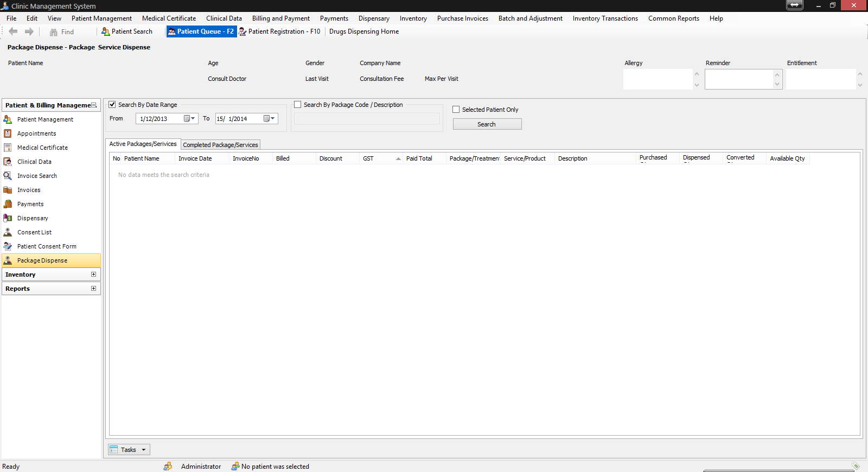Click the Description column header
Viewport: 868px width, 472px height.
click(595, 158)
